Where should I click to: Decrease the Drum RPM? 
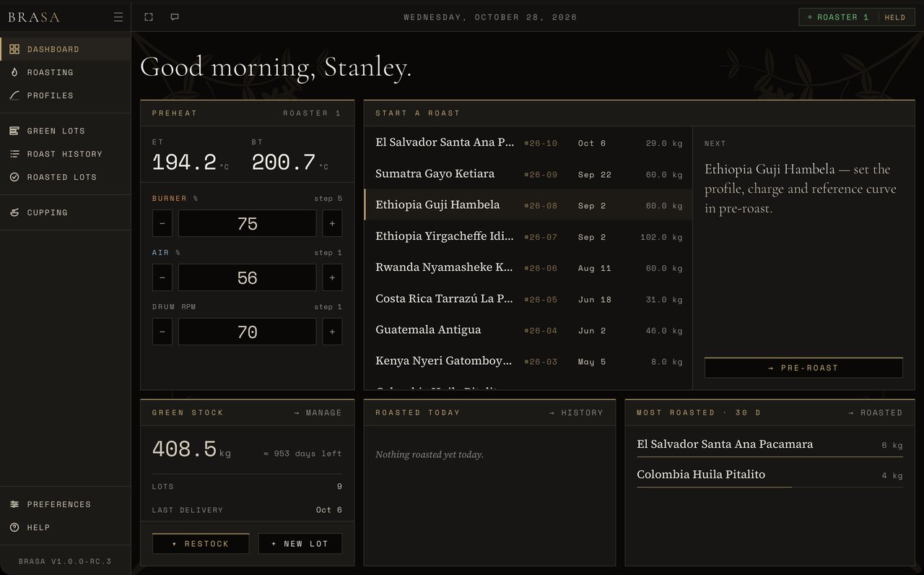pyautogui.click(x=162, y=332)
